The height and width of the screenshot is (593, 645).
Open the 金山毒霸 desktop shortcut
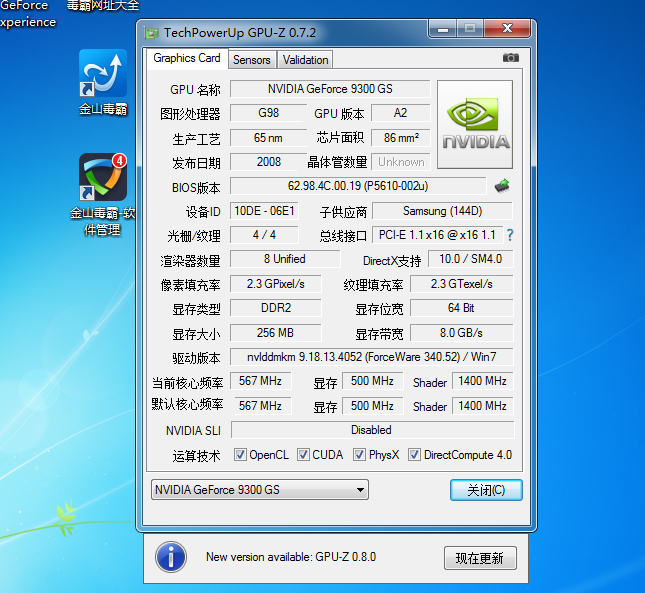click(x=103, y=82)
